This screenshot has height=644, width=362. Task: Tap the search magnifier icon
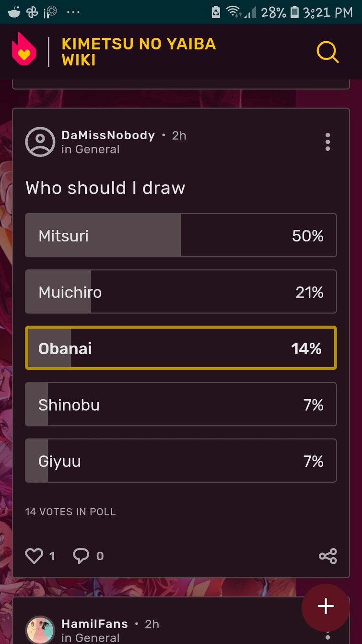pos(327,52)
